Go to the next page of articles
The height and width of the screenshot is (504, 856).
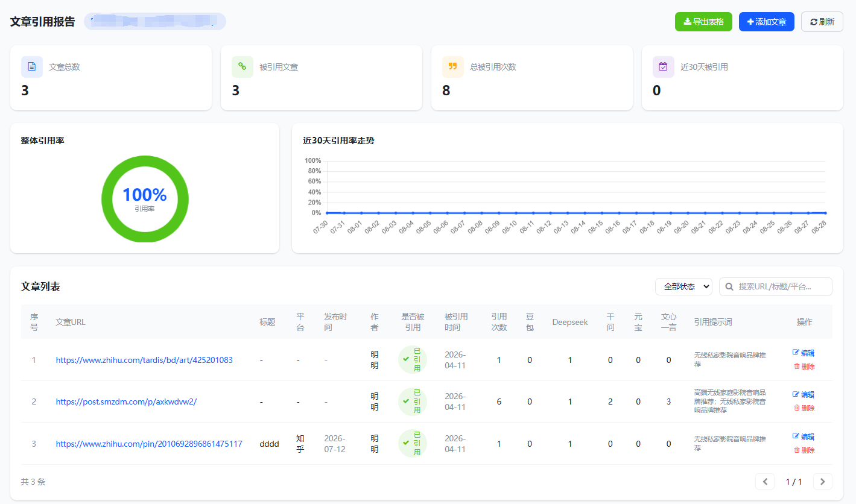[x=823, y=481]
